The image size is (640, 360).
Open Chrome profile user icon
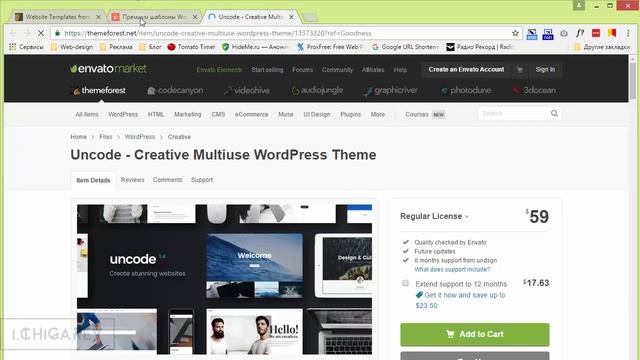(579, 5)
